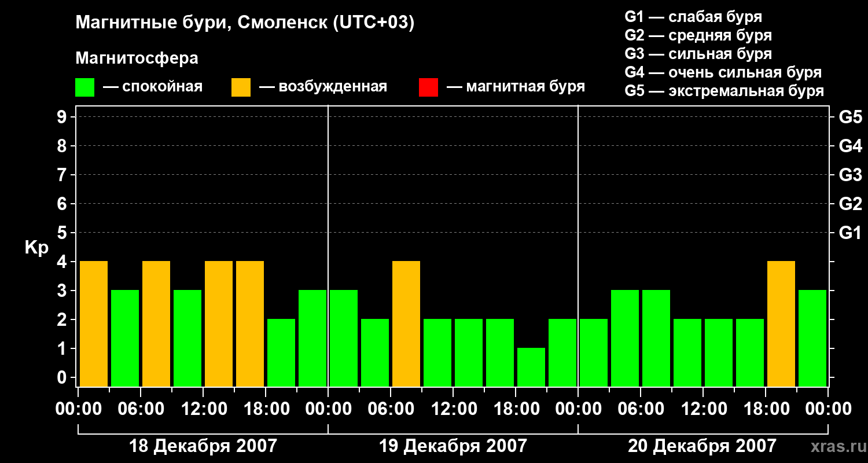This screenshot has height=463, width=868.
Task: Click the '06:00' time label for 19 December
Action: [391, 409]
